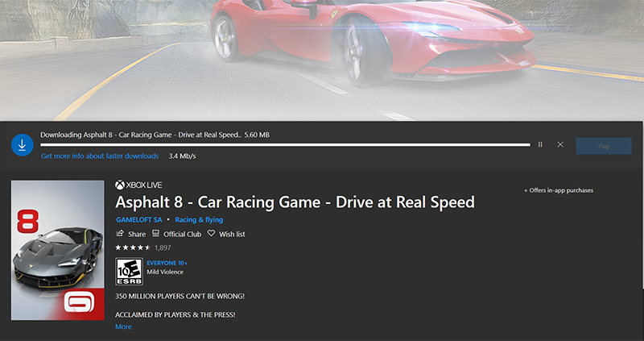Click the Wish list label
Viewport: 644px width, 341px height.
[x=232, y=234]
